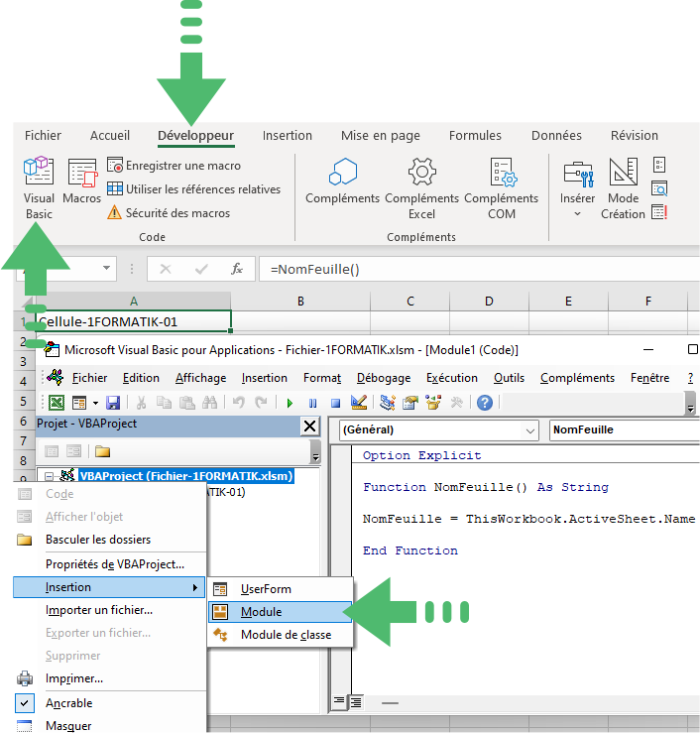Image resolution: width=700 pixels, height=733 pixels.
Task: Toggle Mode Création in ribbon
Action: tap(623, 187)
